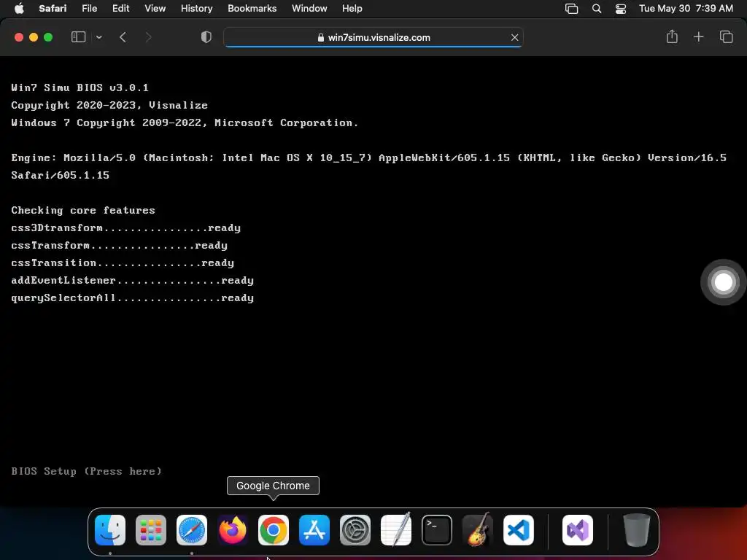Click the "Win7 Simu BIOS v3.0.1" text

80,87
